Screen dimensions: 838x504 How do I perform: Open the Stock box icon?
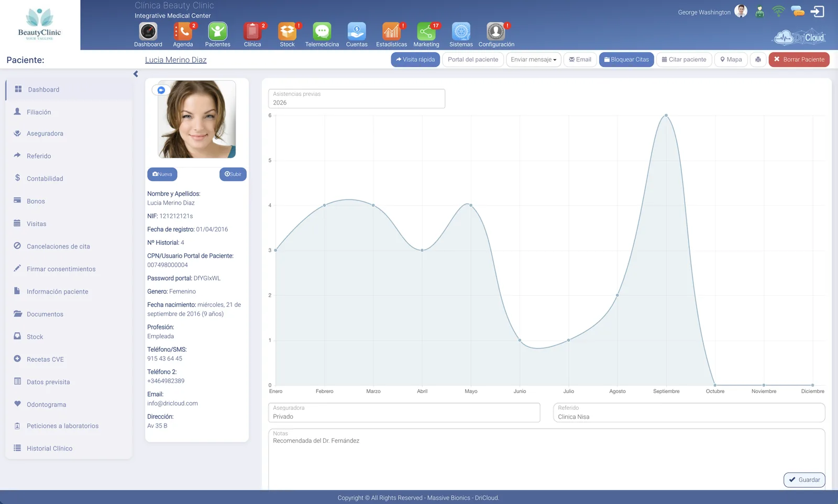tap(287, 31)
